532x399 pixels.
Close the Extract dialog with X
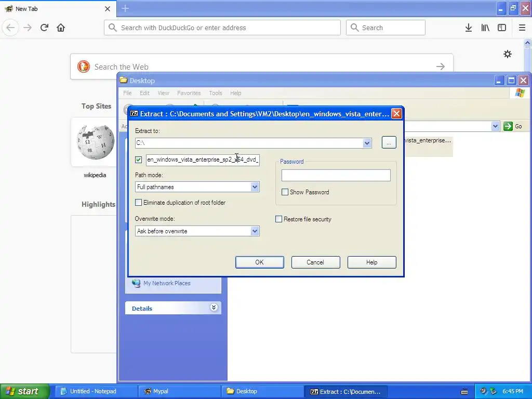tap(396, 113)
